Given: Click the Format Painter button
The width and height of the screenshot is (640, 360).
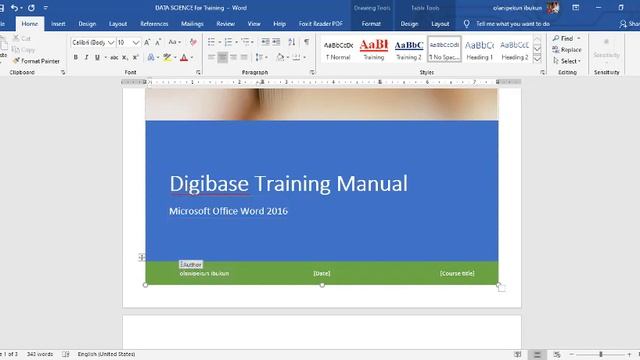Looking at the screenshot, I should 36,61.
